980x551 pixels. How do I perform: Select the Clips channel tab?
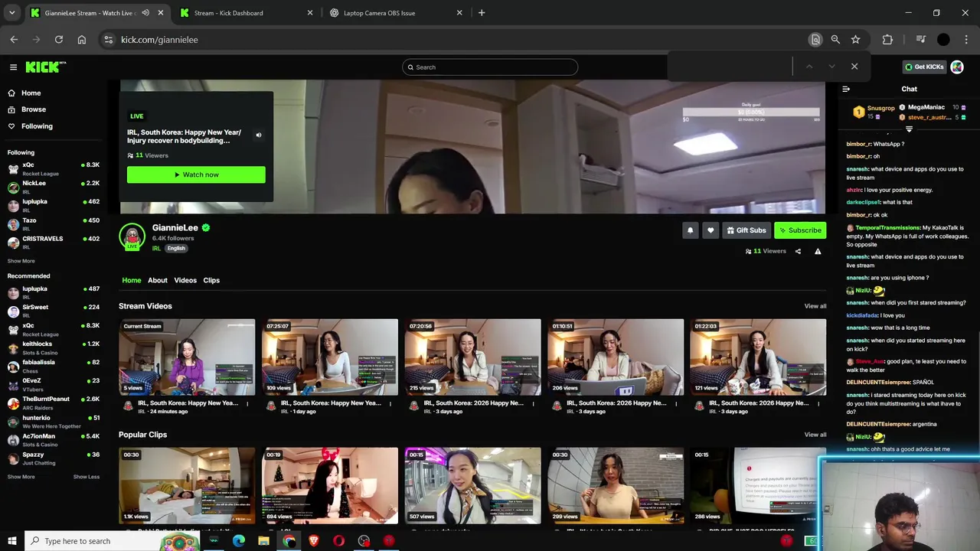click(211, 280)
